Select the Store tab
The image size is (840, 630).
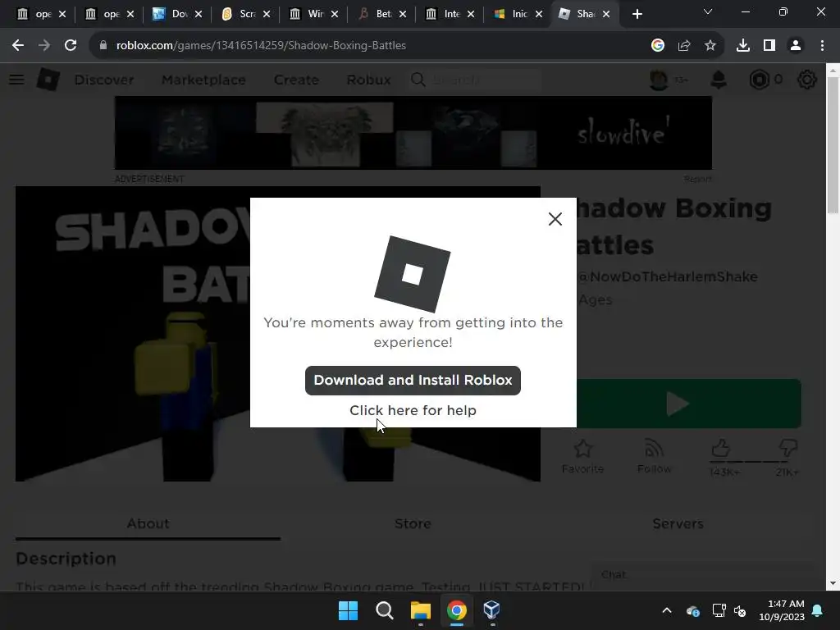click(413, 523)
